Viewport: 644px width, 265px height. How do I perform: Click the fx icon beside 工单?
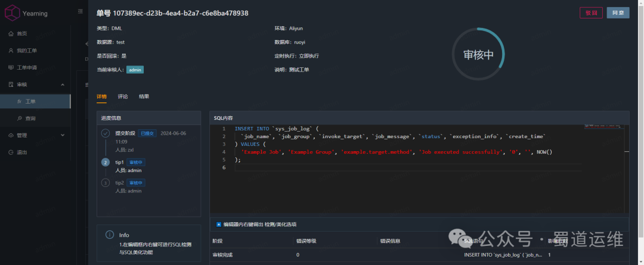(19, 101)
